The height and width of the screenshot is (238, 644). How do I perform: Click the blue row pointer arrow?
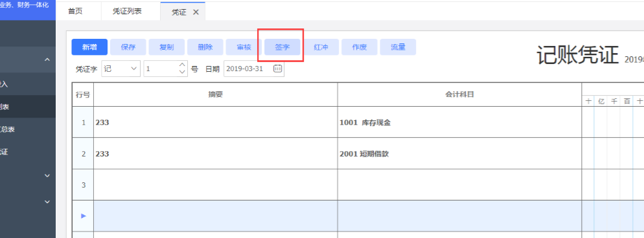(x=84, y=215)
